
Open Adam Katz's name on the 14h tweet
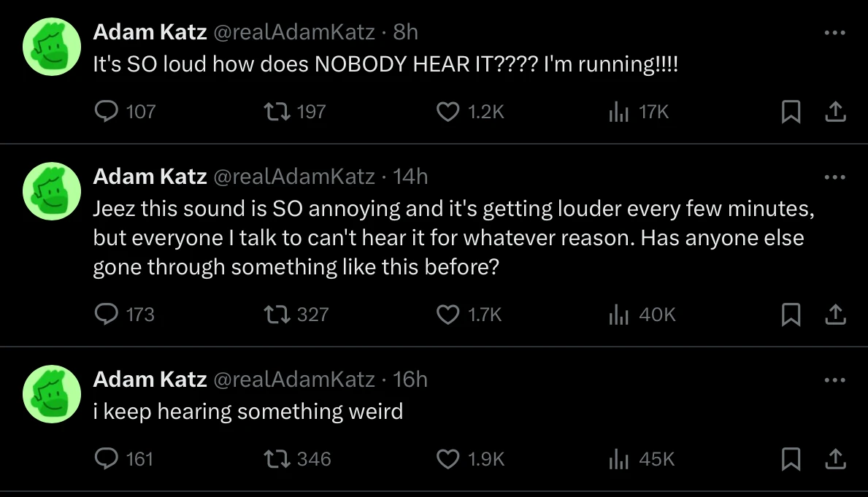pyautogui.click(x=150, y=177)
